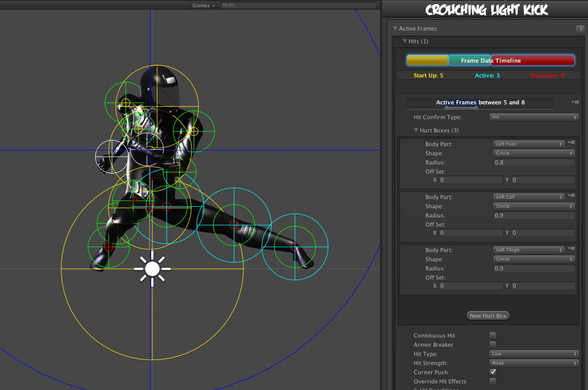
Task: Open the Gizmos dropdown
Action: [203, 5]
